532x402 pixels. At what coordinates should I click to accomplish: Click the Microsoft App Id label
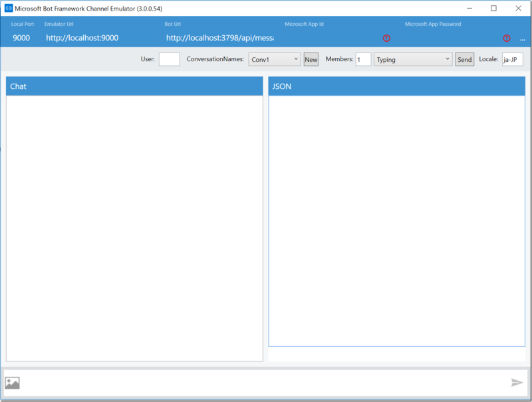[x=304, y=24]
